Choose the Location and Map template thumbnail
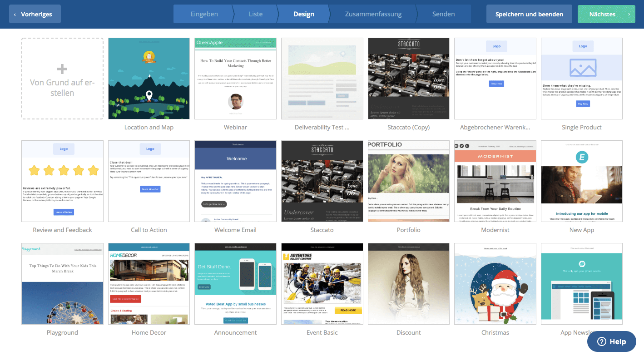Viewport: 644px width, 356px height. click(x=149, y=79)
